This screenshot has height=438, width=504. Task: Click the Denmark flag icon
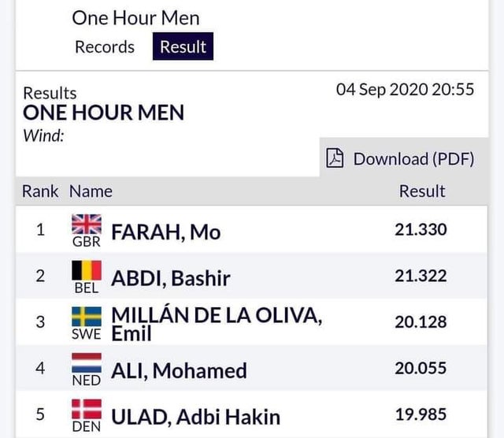(x=87, y=410)
